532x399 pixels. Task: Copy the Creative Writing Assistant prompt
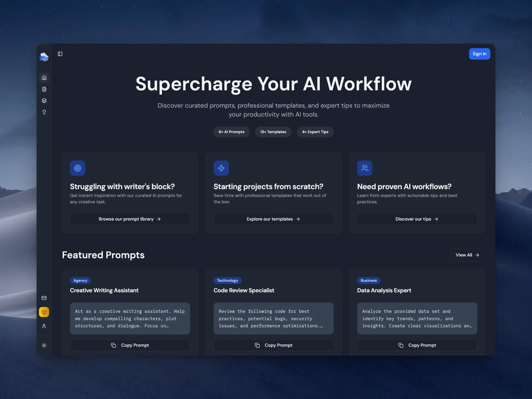(x=130, y=345)
